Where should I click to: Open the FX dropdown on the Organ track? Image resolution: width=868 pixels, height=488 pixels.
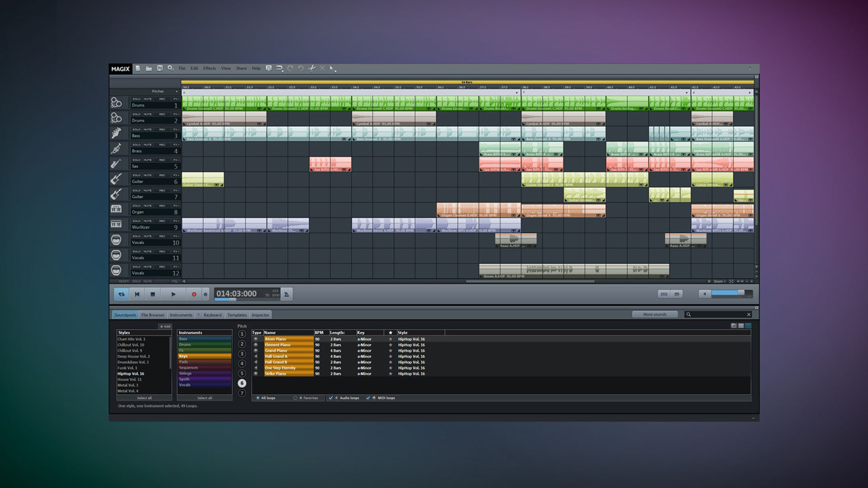click(x=176, y=204)
